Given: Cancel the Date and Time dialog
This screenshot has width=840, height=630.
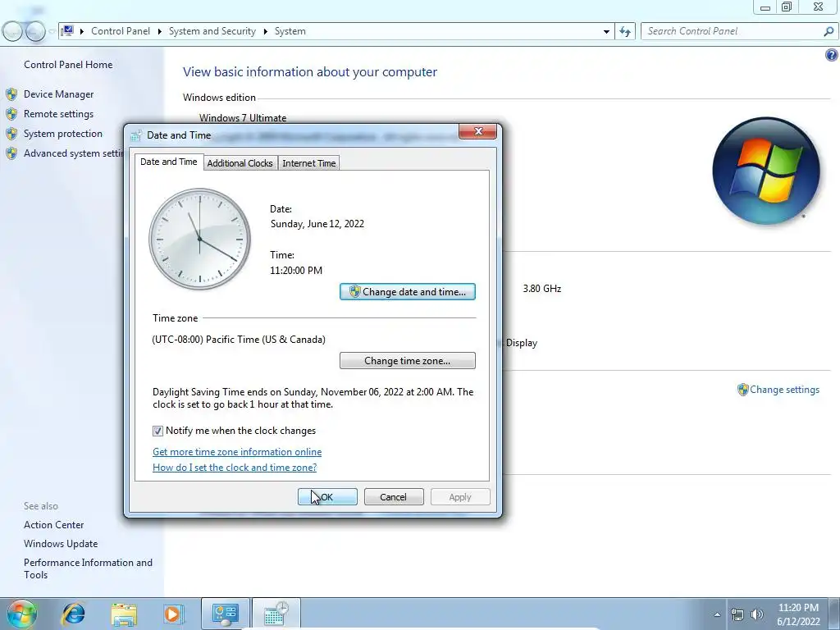Looking at the screenshot, I should pos(393,496).
